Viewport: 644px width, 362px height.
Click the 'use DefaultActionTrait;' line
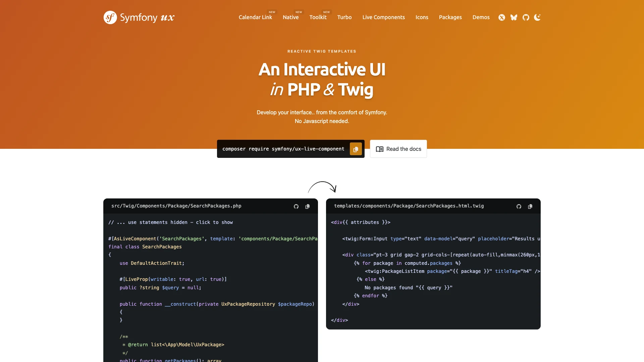[x=152, y=263]
